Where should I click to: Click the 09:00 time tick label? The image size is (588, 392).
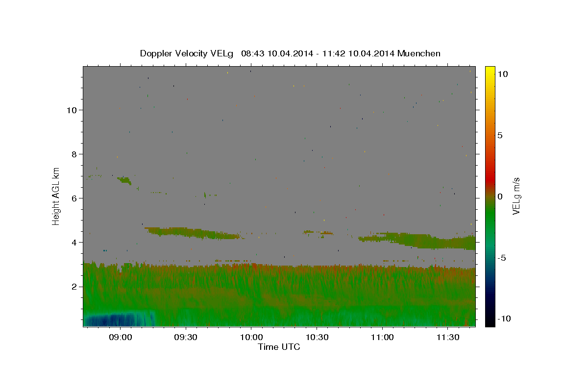pyautogui.click(x=121, y=337)
